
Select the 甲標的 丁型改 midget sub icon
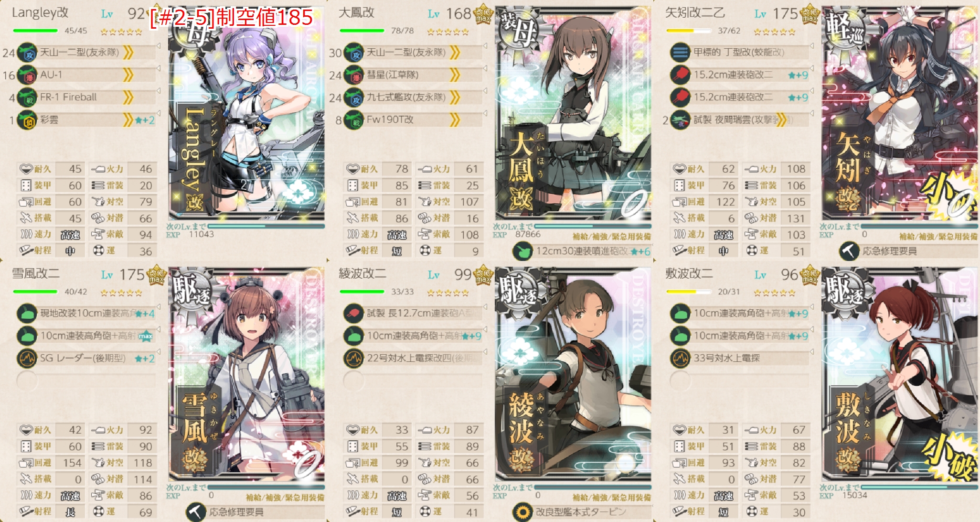point(681,53)
